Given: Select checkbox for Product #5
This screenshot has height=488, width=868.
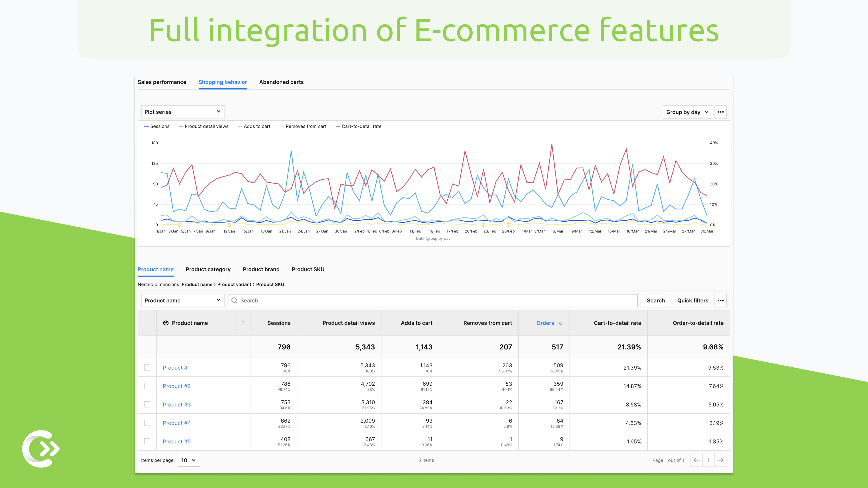Looking at the screenshot, I should tap(147, 441).
